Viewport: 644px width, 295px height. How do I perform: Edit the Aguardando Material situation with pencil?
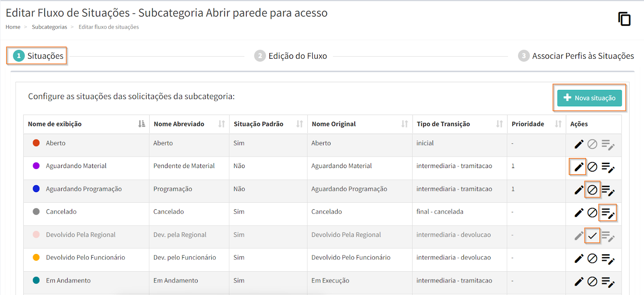point(578,167)
